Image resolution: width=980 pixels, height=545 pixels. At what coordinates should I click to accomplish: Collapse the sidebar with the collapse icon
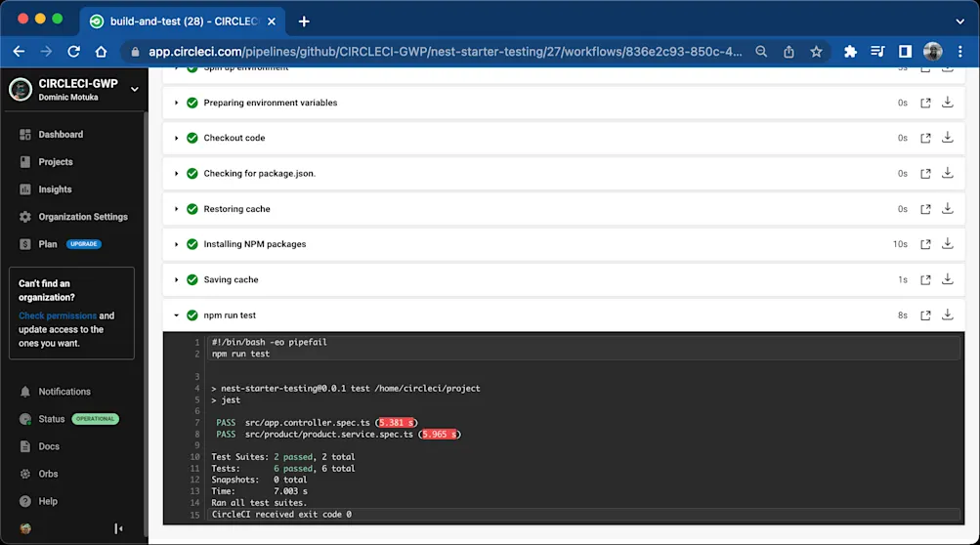(x=118, y=528)
